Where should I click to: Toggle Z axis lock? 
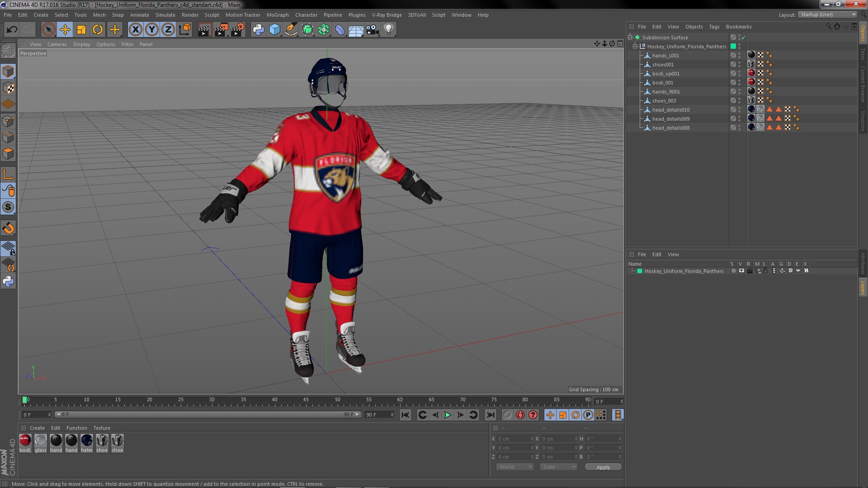[x=168, y=30]
